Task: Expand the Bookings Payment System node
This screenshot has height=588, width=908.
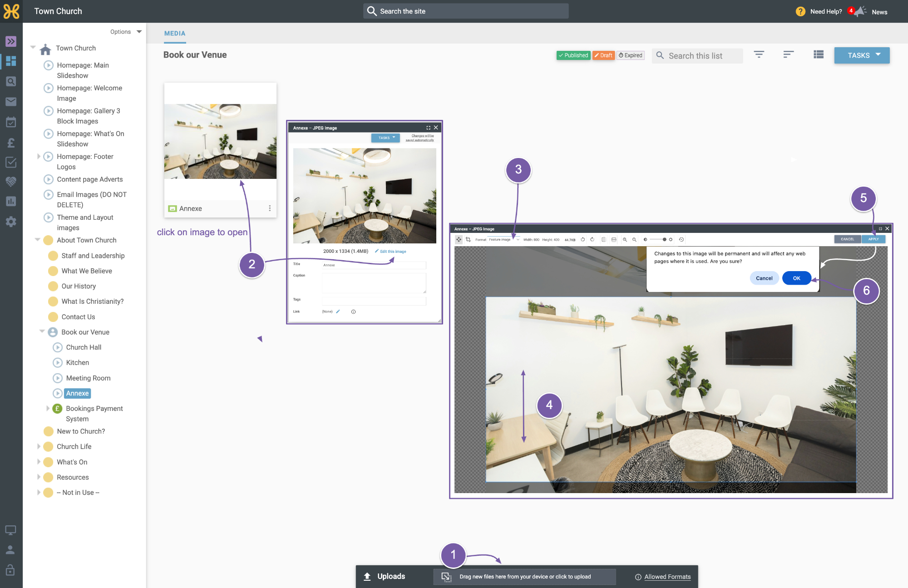Action: coord(48,408)
